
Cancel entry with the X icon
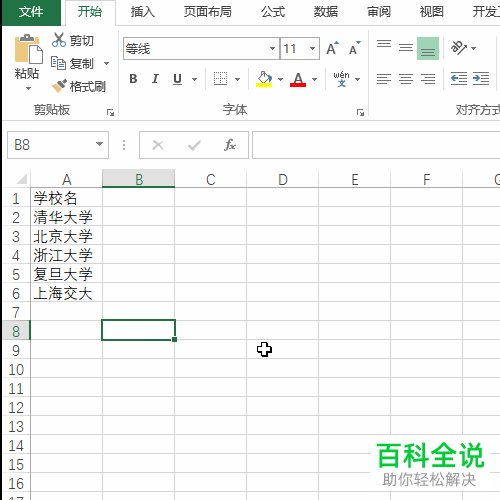[158, 145]
